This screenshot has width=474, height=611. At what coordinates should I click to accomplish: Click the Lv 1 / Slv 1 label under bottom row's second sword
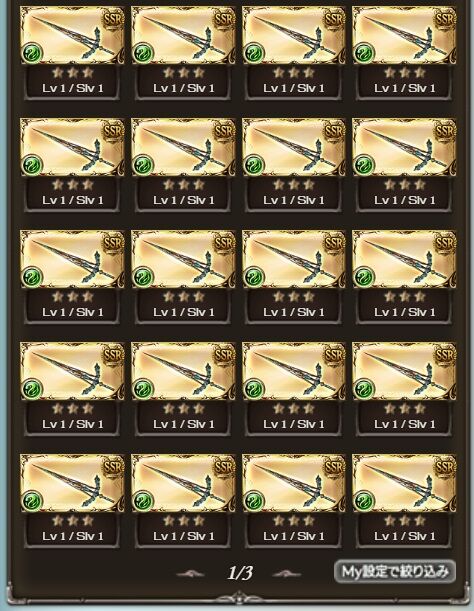coord(184,536)
